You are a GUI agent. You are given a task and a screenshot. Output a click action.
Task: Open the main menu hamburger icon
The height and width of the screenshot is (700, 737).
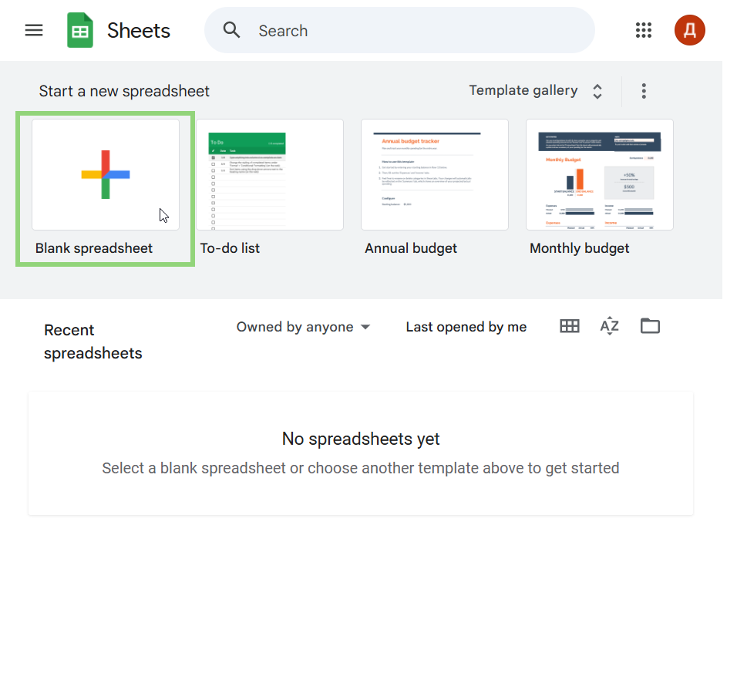click(34, 30)
